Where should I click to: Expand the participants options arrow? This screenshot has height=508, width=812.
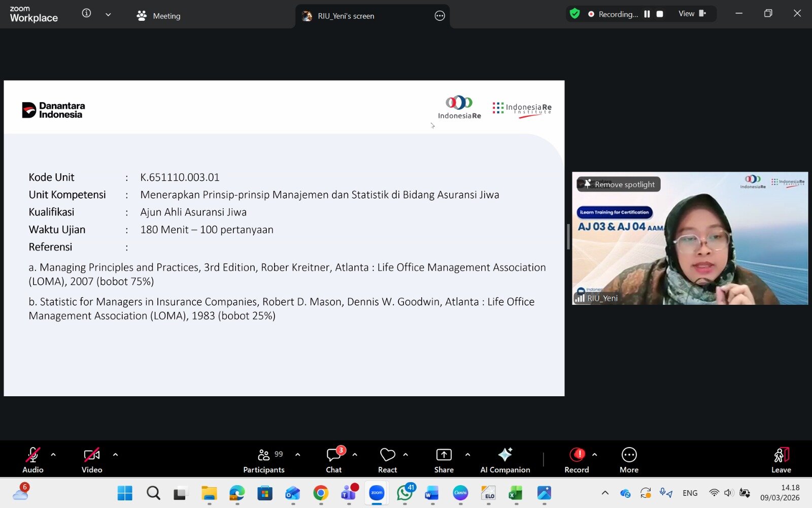coord(298,455)
